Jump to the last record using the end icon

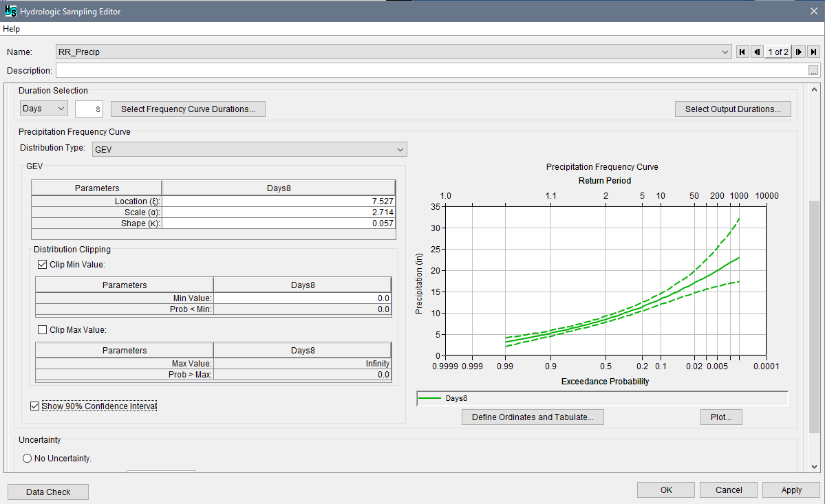pos(813,52)
